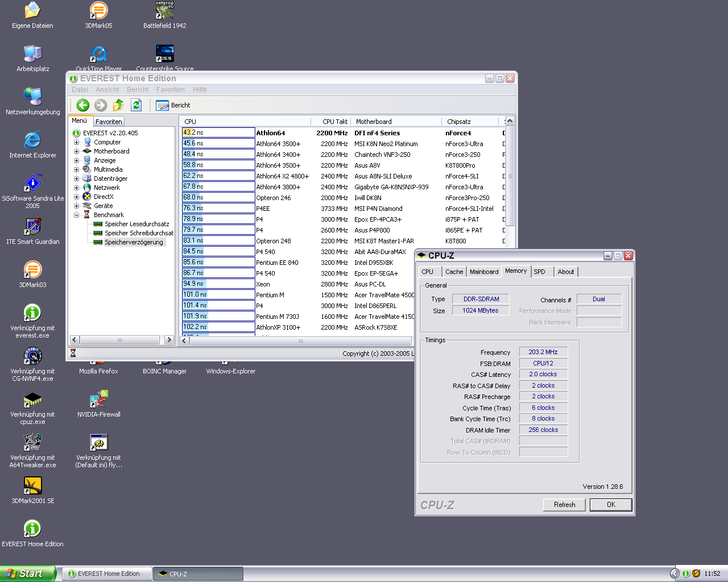Click the Refresh icon in EVEREST toolbar
This screenshot has width=728, height=582.
pyautogui.click(x=136, y=105)
